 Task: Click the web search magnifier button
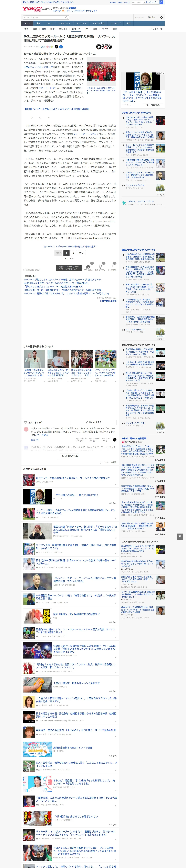coord(161,2)
